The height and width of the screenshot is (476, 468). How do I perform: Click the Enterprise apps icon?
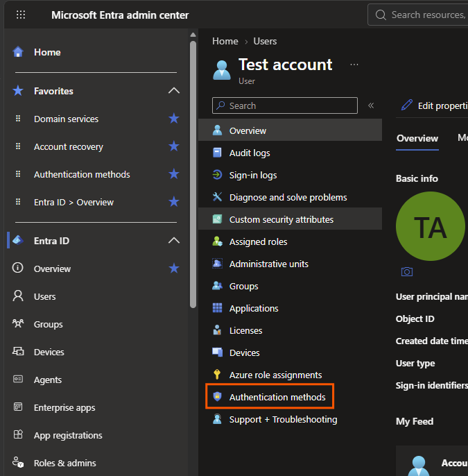[18, 407]
